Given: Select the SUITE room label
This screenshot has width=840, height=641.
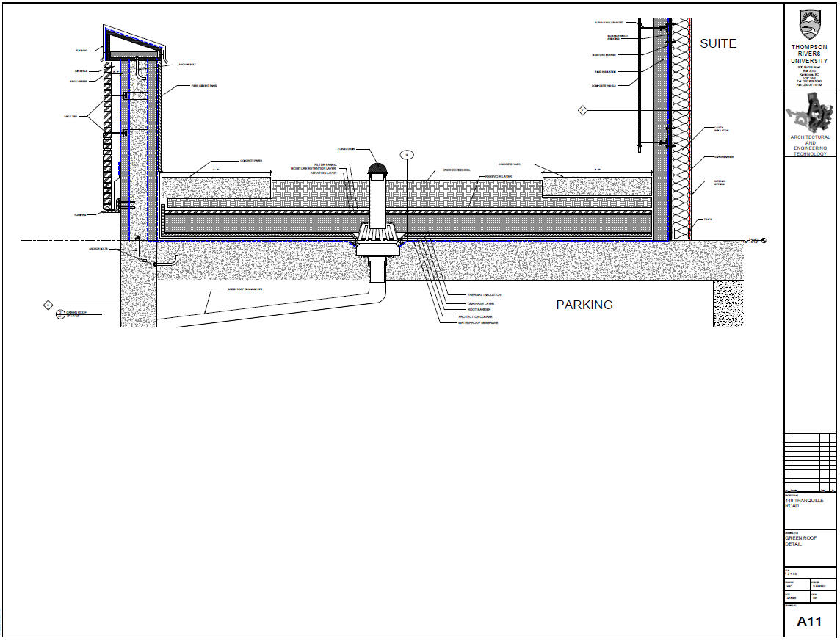Looking at the screenshot, I should [x=717, y=43].
